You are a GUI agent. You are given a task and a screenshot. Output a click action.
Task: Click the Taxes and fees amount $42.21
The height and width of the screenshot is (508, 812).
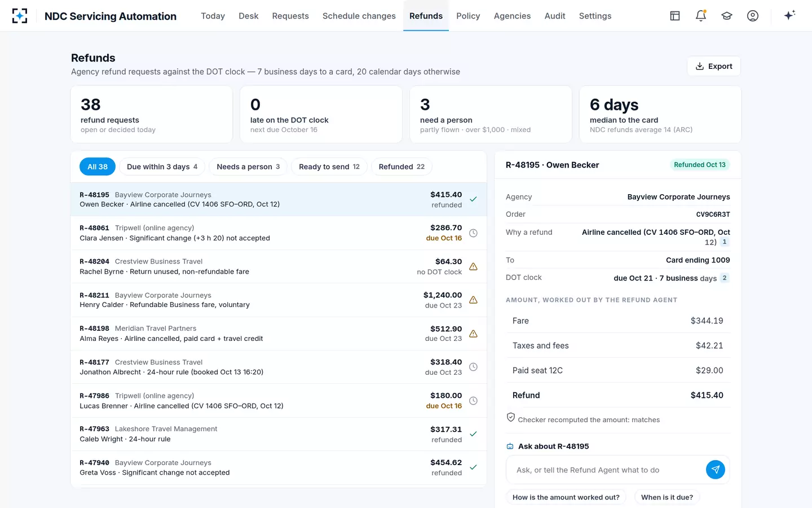pos(709,345)
